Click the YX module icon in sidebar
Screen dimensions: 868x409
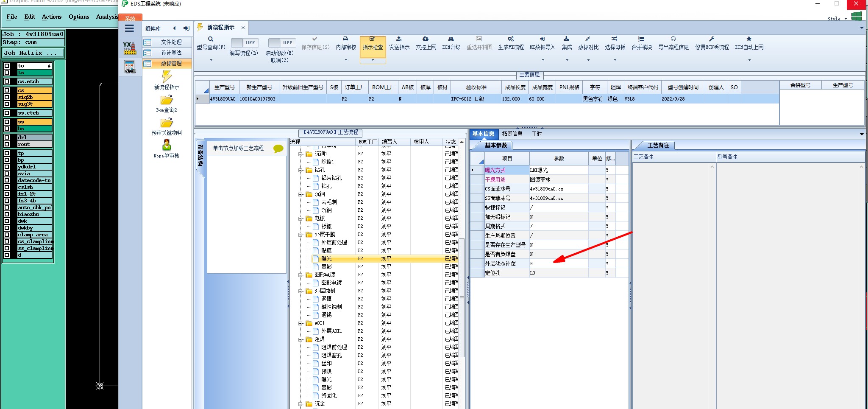pyautogui.click(x=130, y=48)
